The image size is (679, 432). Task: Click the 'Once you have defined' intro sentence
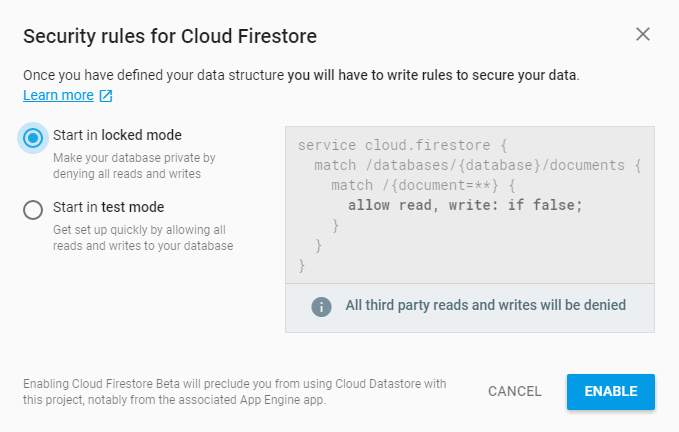[x=301, y=75]
